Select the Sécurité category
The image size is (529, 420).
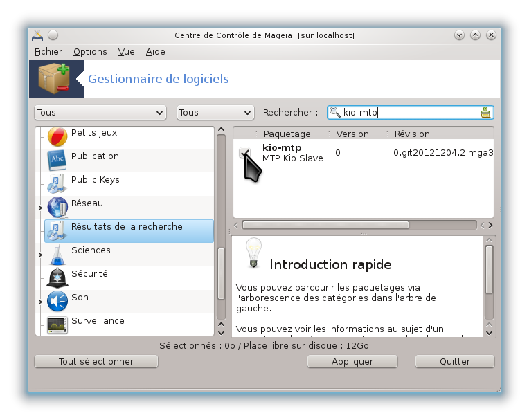click(89, 274)
